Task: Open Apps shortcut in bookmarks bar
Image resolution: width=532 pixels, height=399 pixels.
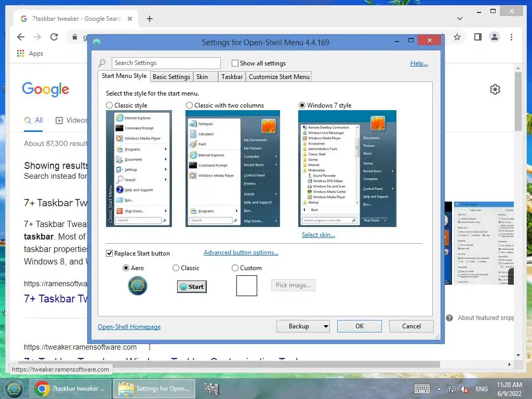Action: [30, 54]
